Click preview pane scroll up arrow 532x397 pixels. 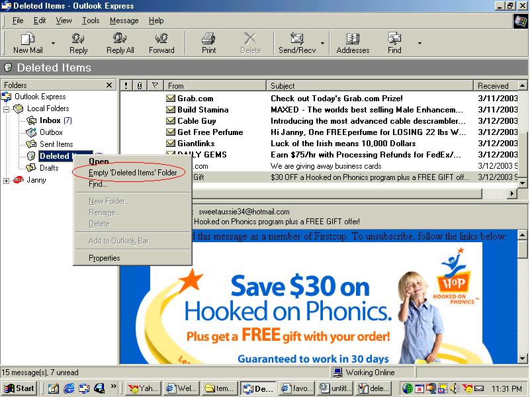(523, 234)
